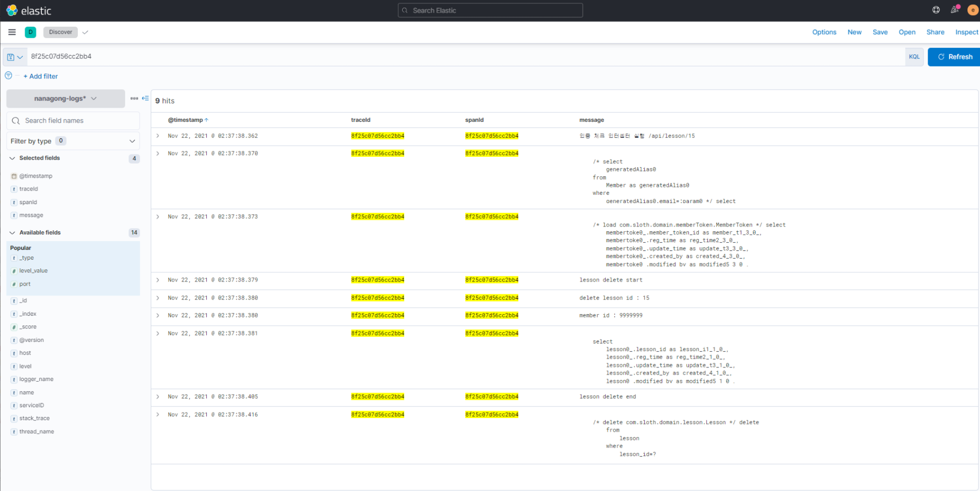Select the logger_name available field

(x=36, y=379)
